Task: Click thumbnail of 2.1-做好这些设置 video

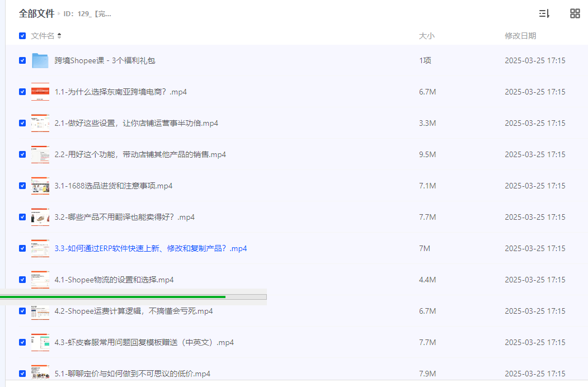Action: point(40,123)
